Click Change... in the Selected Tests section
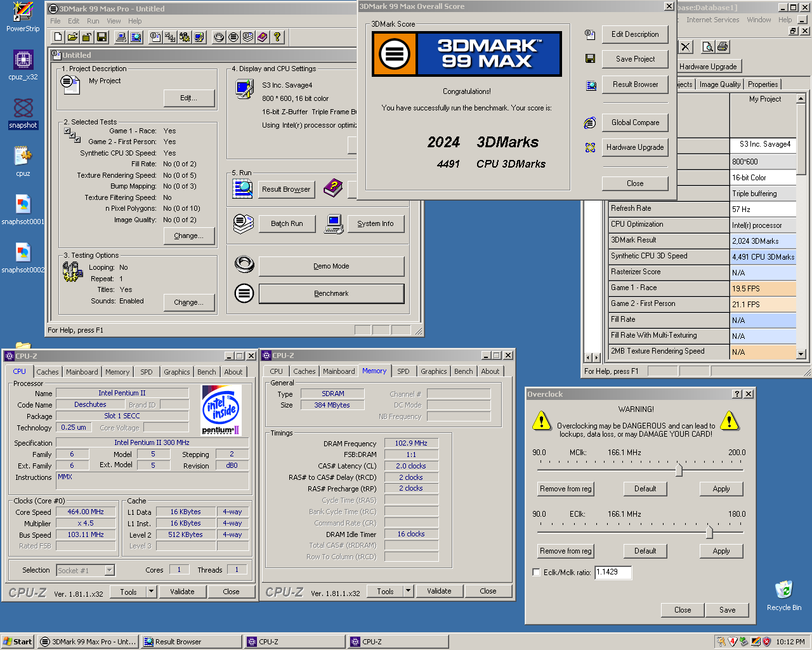Viewport: 812px width, 650px height. 188,235
